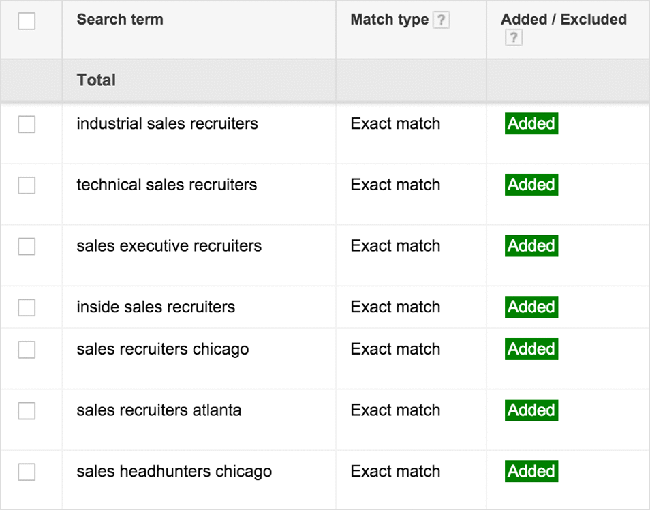
Task: Click Added badge for inside sales recruiters
Action: (x=531, y=307)
